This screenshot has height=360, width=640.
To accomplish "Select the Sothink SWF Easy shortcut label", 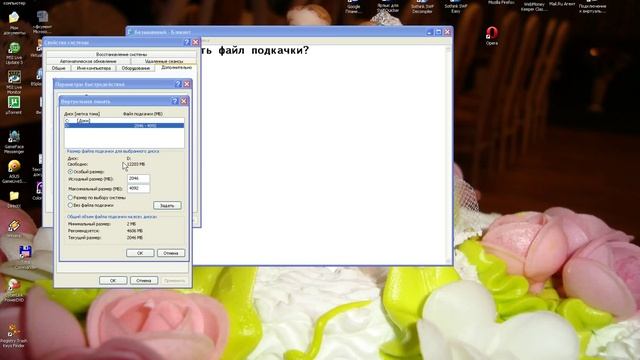I will pyautogui.click(x=456, y=9).
